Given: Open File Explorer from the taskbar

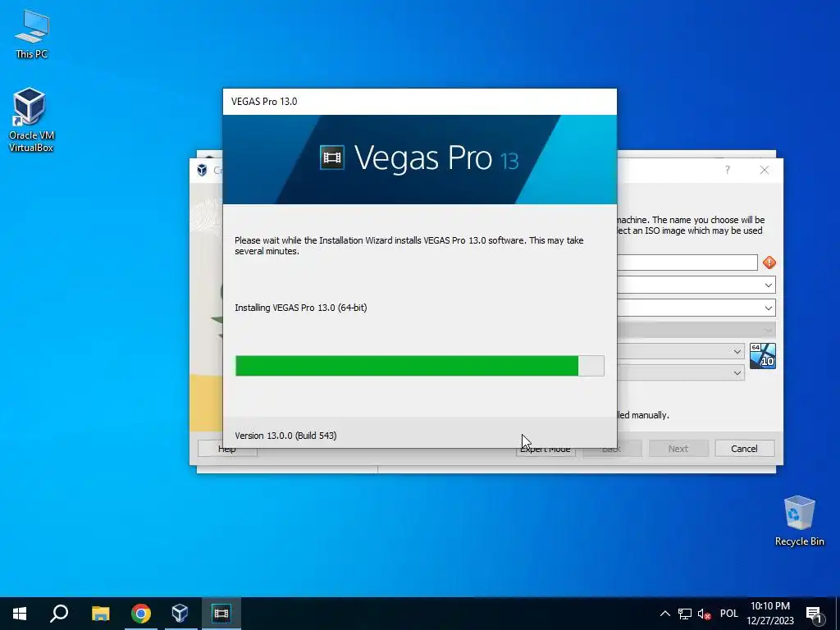Looking at the screenshot, I should pos(100,614).
